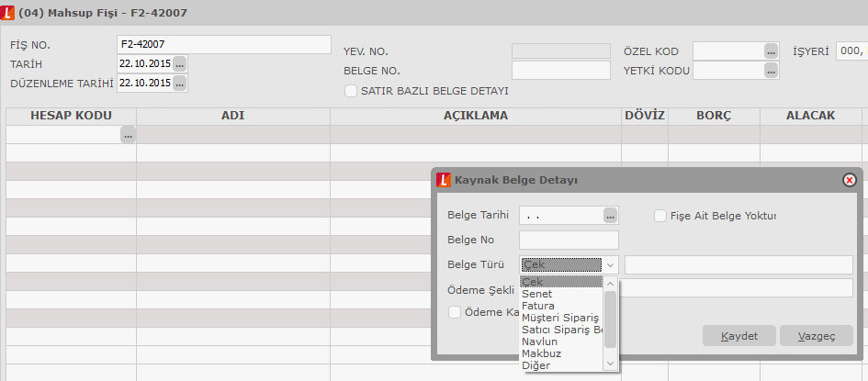Select Fatura from the Belge Türü list
The image size is (868, 381).
coord(538,306)
